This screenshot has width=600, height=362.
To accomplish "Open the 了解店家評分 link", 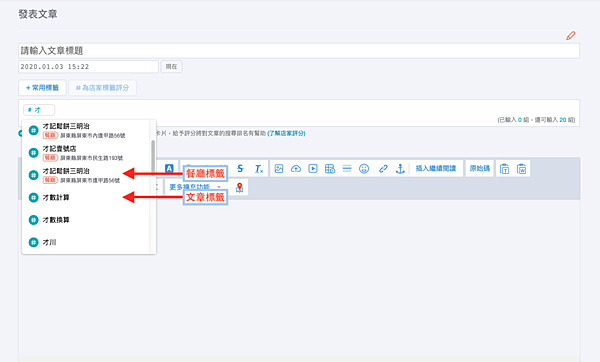I will (286, 133).
